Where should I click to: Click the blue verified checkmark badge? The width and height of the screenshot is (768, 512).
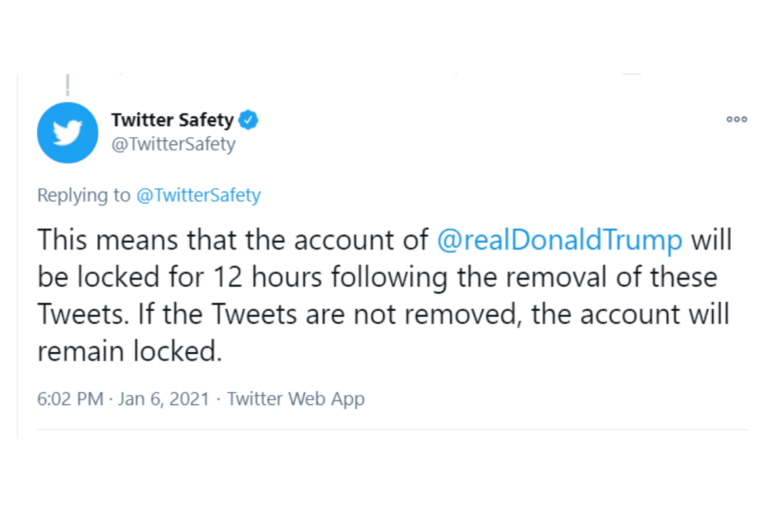click(x=249, y=120)
